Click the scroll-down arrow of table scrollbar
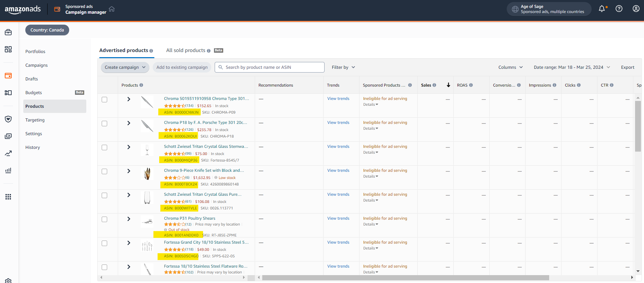The width and height of the screenshot is (644, 283). (x=638, y=271)
